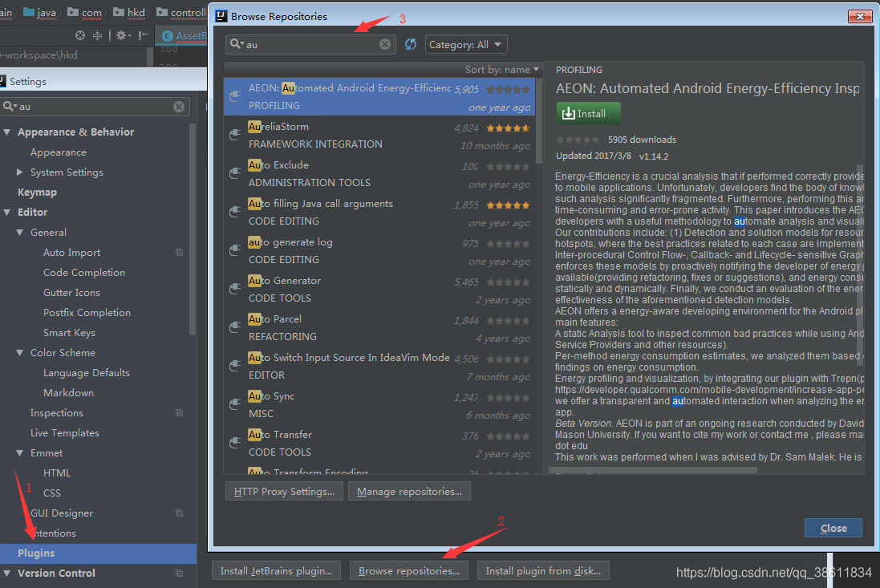Click HTTP Proxy Settings button

point(284,492)
